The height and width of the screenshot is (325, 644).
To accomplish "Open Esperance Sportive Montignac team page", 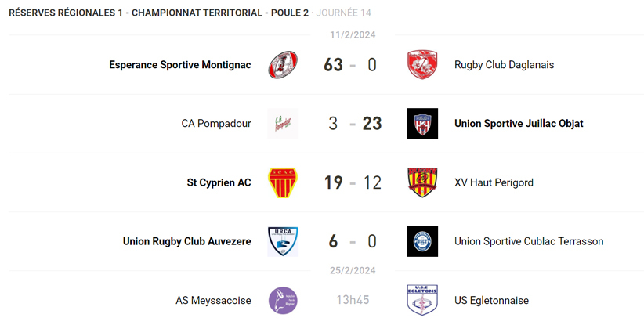I will click(x=180, y=65).
